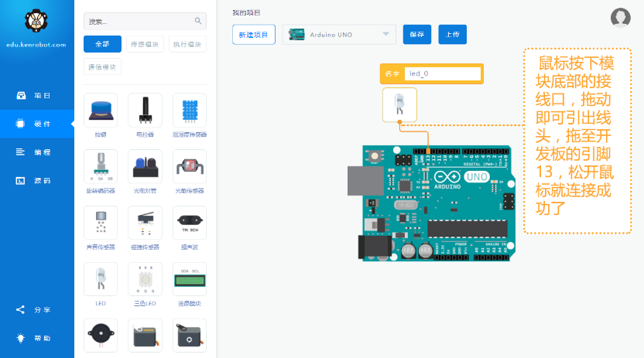Select the potentiometer (电位器) component

point(145,111)
